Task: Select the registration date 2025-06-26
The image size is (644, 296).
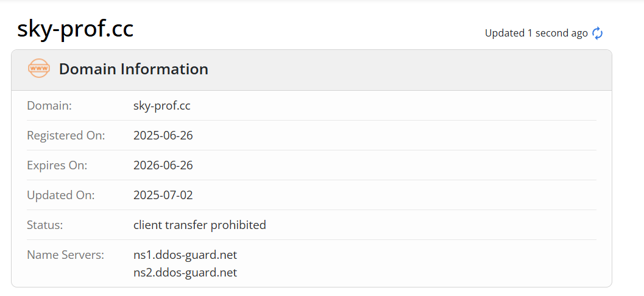Action: (x=163, y=135)
